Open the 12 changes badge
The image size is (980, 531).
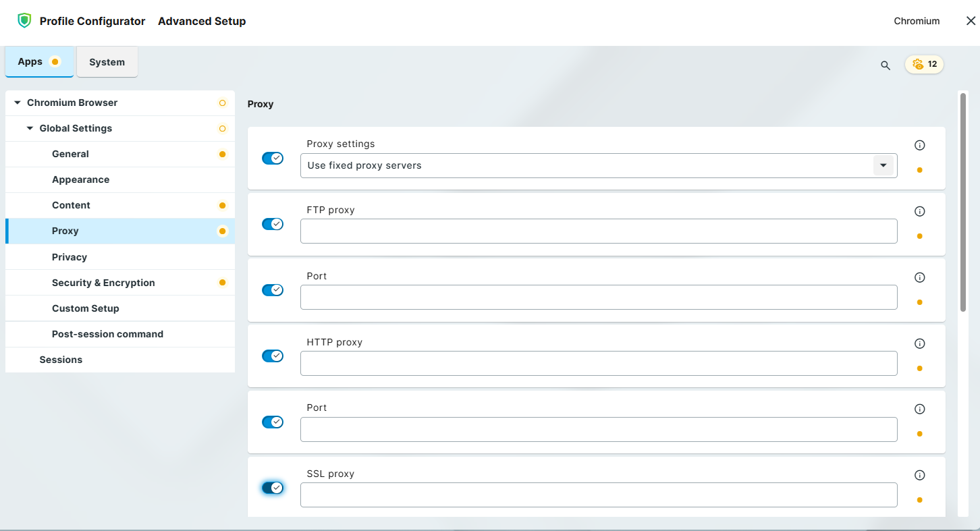924,64
